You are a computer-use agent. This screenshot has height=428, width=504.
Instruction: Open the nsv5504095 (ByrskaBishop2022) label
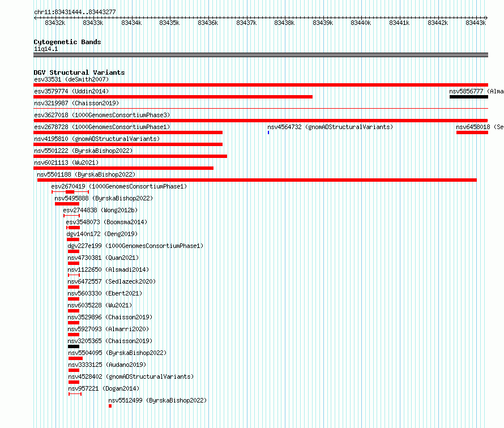[117, 353]
